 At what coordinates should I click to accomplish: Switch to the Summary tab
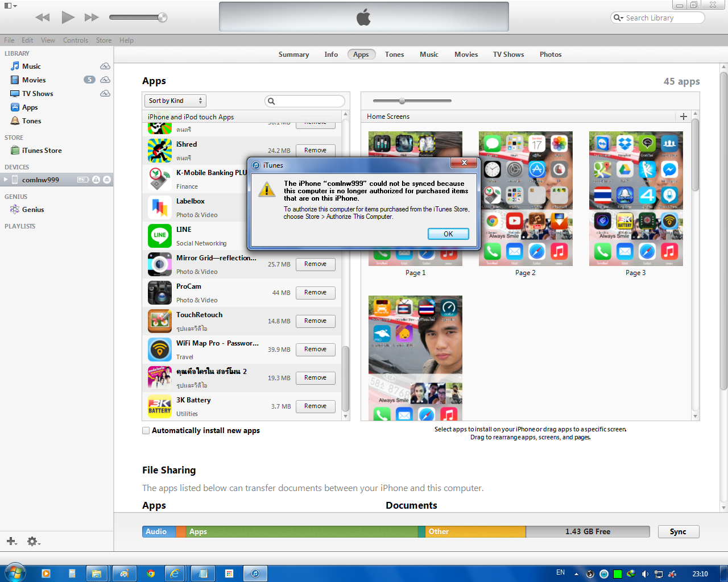[293, 55]
